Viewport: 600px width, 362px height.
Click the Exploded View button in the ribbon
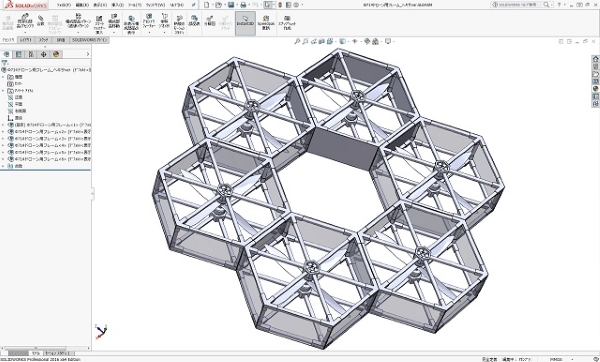click(x=210, y=21)
